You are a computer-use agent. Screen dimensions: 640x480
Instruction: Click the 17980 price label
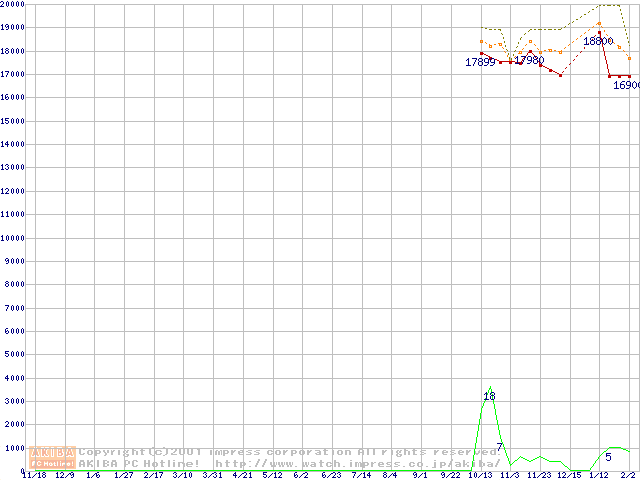[x=529, y=61]
